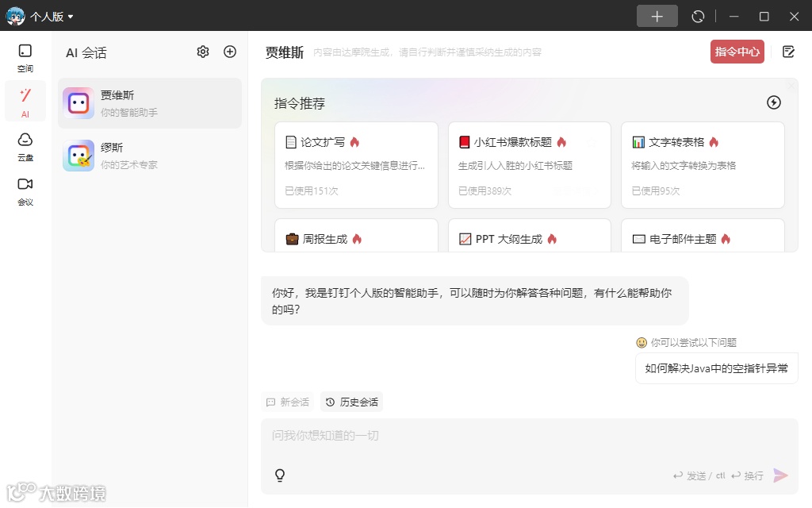Click the 你可以尝试以下问题 hint text
The height and width of the screenshot is (508, 812).
coord(693,343)
